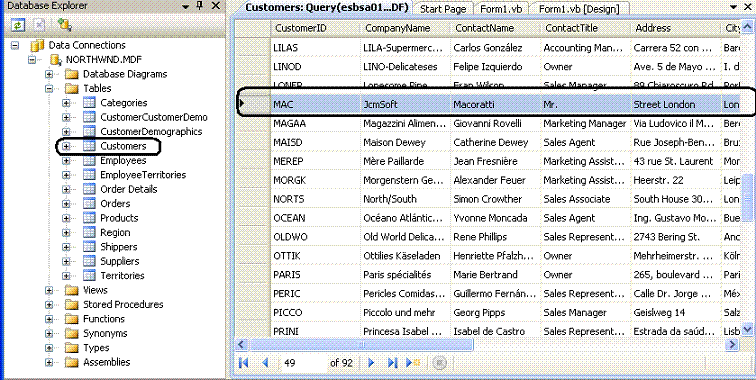Viewport: 756px width, 380px height.
Task: Select the Territories table icon
Action: [x=89, y=275]
